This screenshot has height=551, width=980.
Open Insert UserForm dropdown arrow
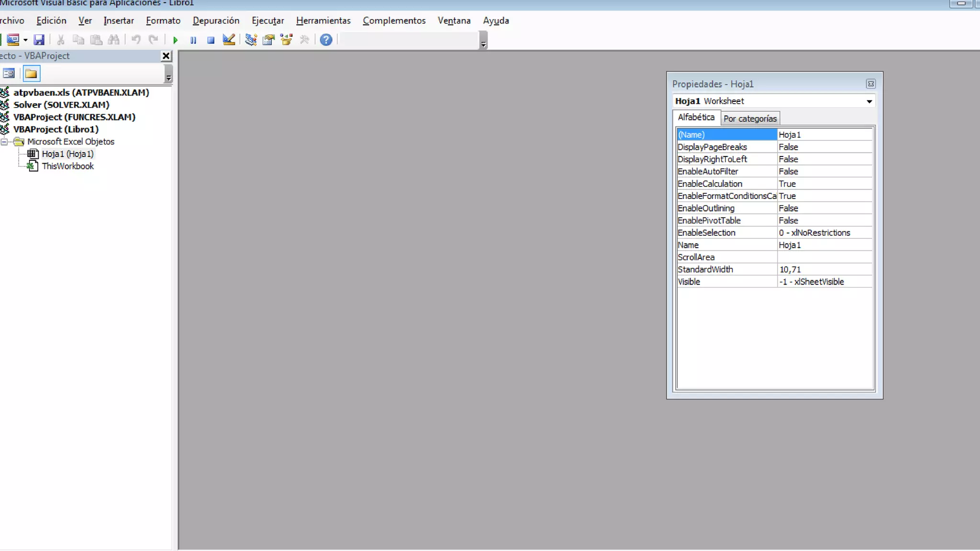[25, 40]
